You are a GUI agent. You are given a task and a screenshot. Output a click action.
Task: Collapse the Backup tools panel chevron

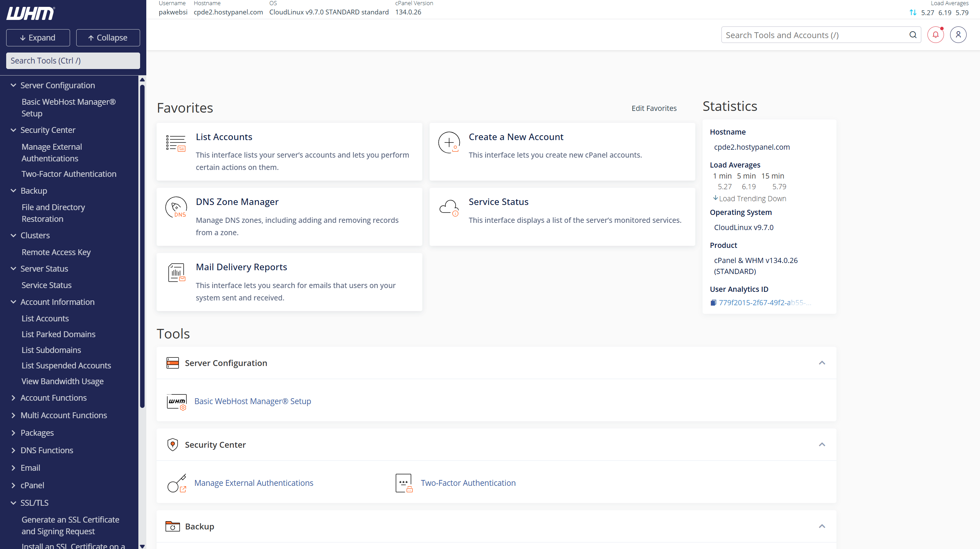[x=822, y=526]
